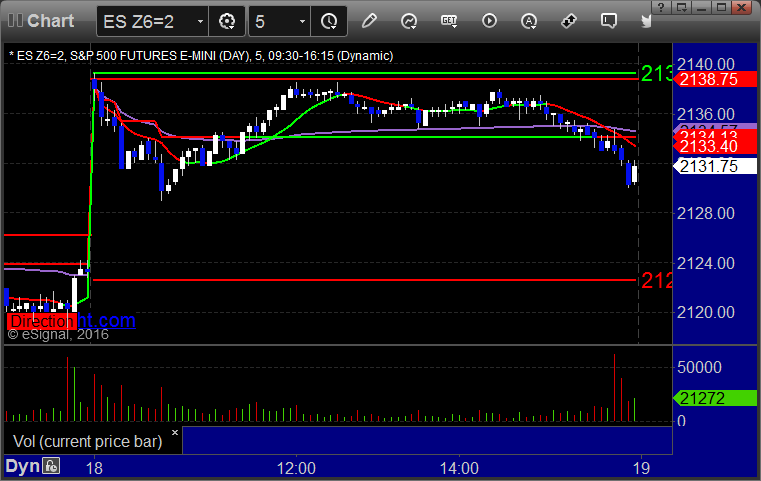The height and width of the screenshot is (481, 761).
Task: Click the 2133.40 red price marker
Action: (715, 146)
